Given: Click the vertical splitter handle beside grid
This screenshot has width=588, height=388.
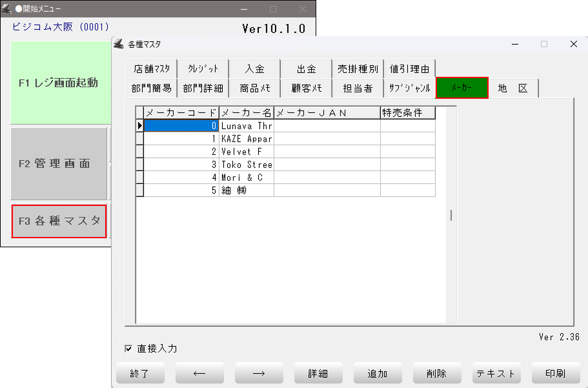Looking at the screenshot, I should [x=451, y=215].
